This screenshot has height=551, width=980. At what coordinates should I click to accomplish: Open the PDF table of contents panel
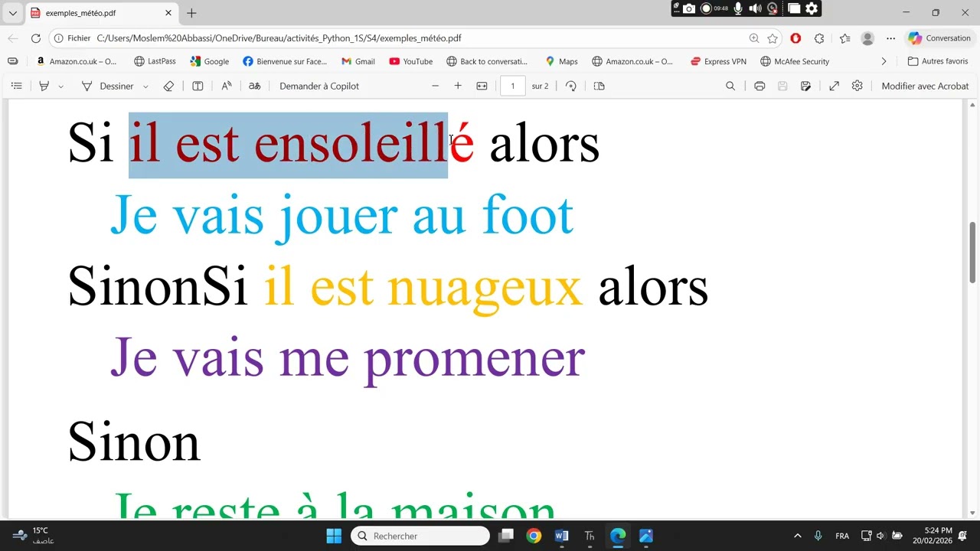pos(17,86)
